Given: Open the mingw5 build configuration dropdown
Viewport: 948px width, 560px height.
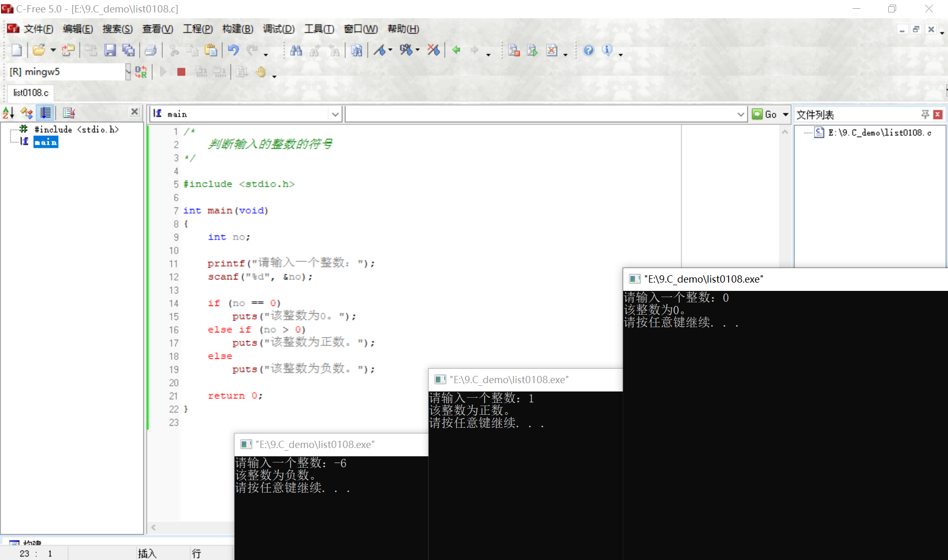Looking at the screenshot, I should [128, 72].
